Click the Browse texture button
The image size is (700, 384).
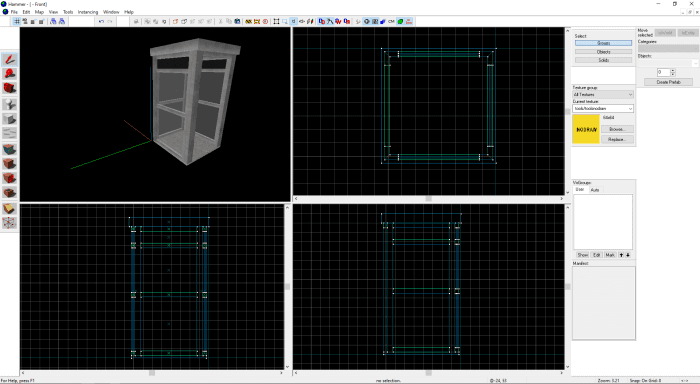tap(617, 129)
